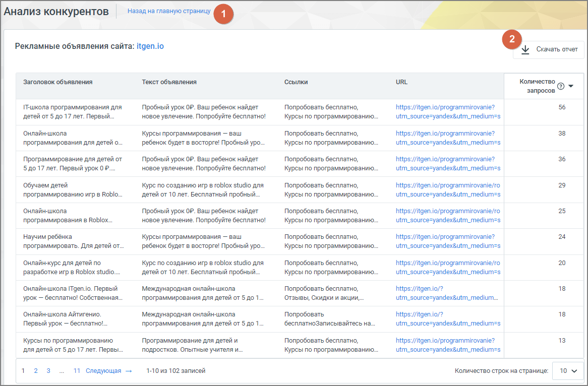The image size is (588, 386).
Task: Click the Анализ конкурентов page title
Action: point(56,12)
